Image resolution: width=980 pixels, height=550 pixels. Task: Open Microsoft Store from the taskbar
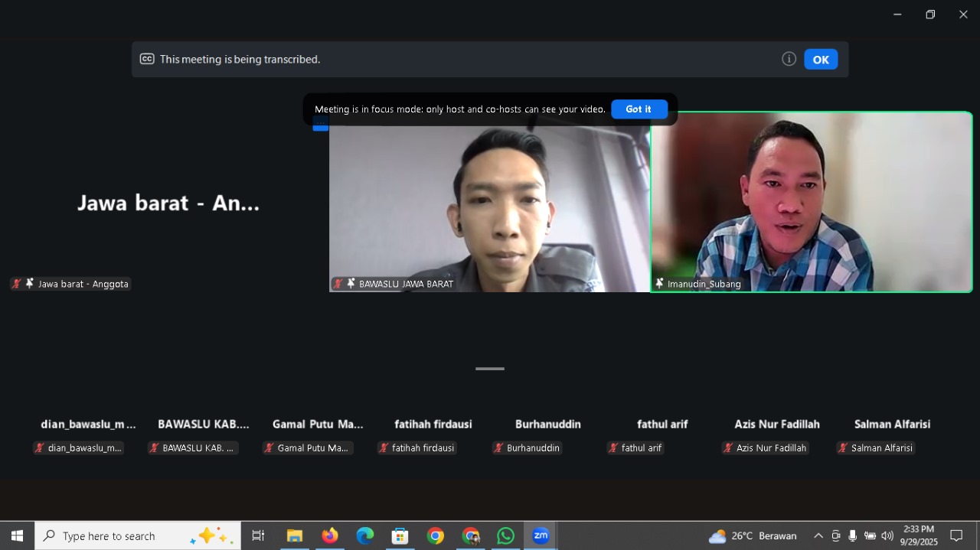[400, 535]
